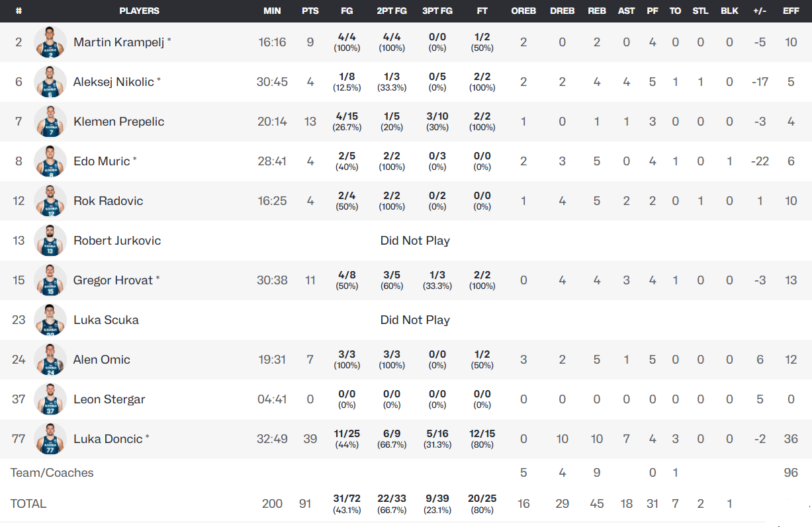This screenshot has height=527, width=812.
Task: Click the REB column header
Action: click(597, 11)
